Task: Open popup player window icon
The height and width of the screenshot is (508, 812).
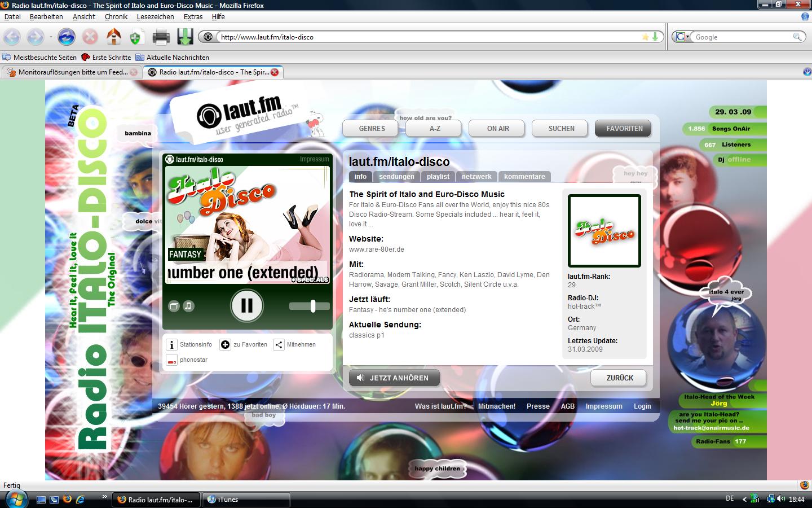Action: click(174, 306)
